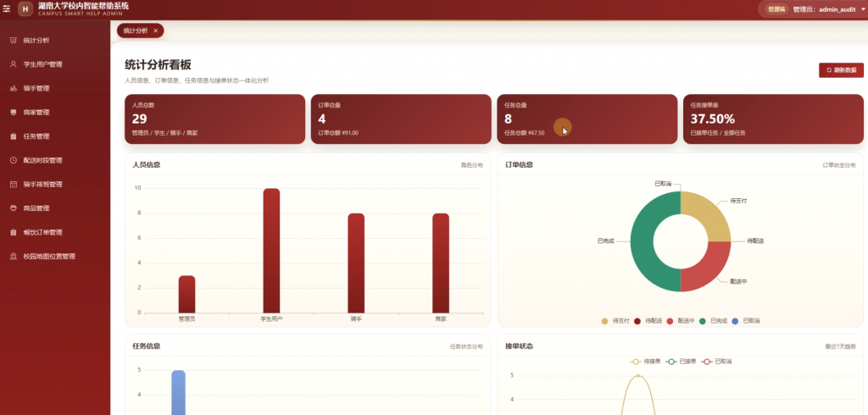Click the H logo icon in the header
The image size is (868, 415).
pos(25,8)
